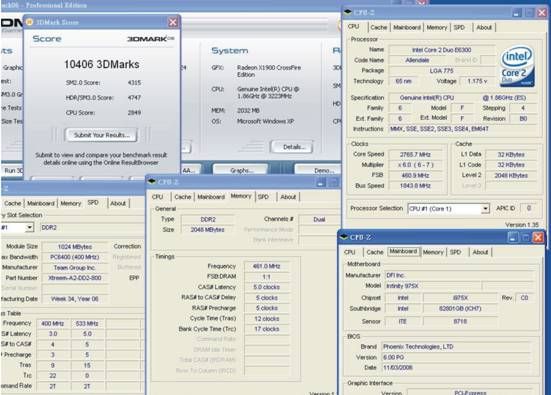Select Memory tab in the slot-selection CPU-Z window
Viewport: 551px width, 395px height.
[71, 203]
